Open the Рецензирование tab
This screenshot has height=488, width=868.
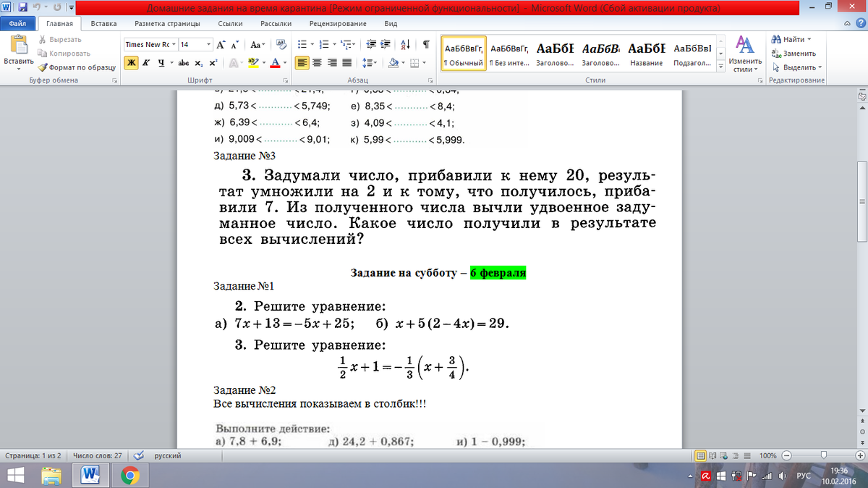(337, 23)
